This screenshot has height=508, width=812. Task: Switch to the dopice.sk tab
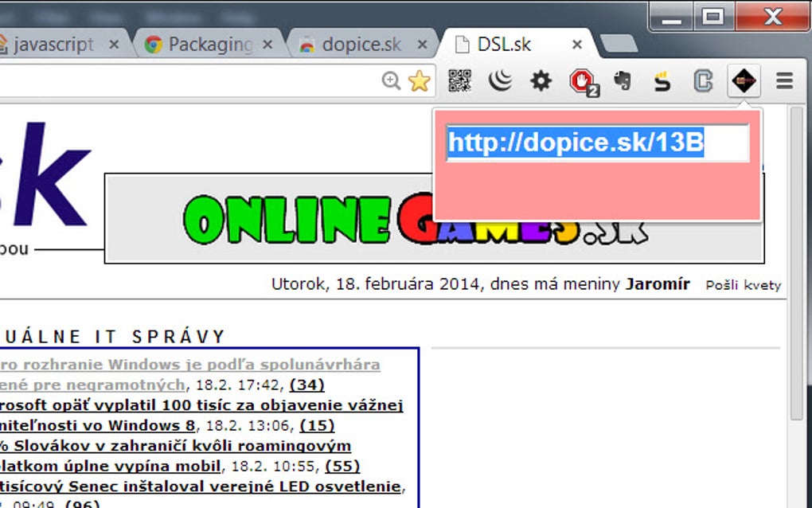(x=361, y=45)
